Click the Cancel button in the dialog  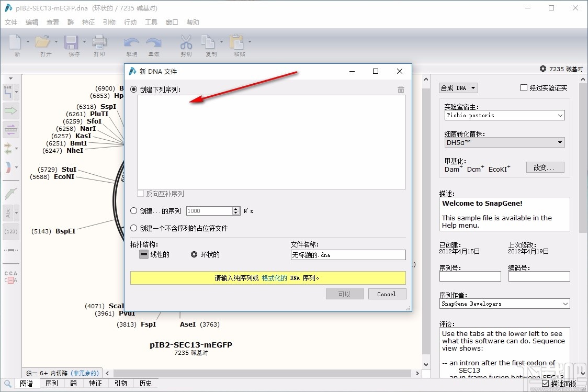(x=387, y=294)
